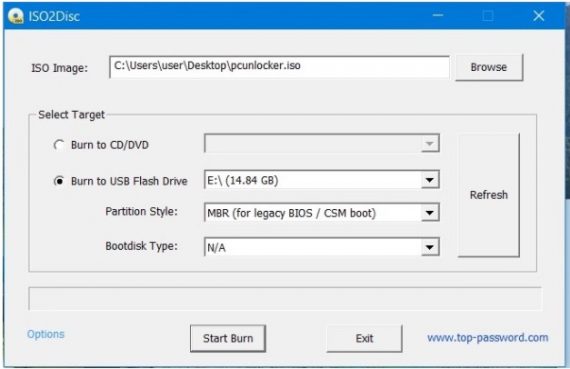Click the Browse button
The width and height of the screenshot is (570, 369).
pyautogui.click(x=489, y=67)
